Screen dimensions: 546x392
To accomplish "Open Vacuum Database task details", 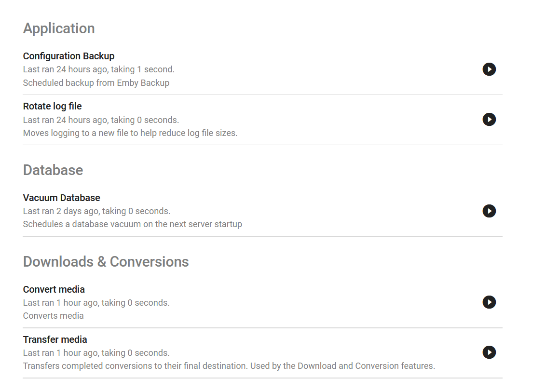I will coord(61,198).
